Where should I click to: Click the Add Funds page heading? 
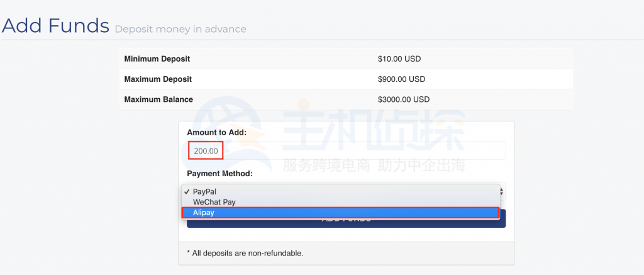[55, 26]
